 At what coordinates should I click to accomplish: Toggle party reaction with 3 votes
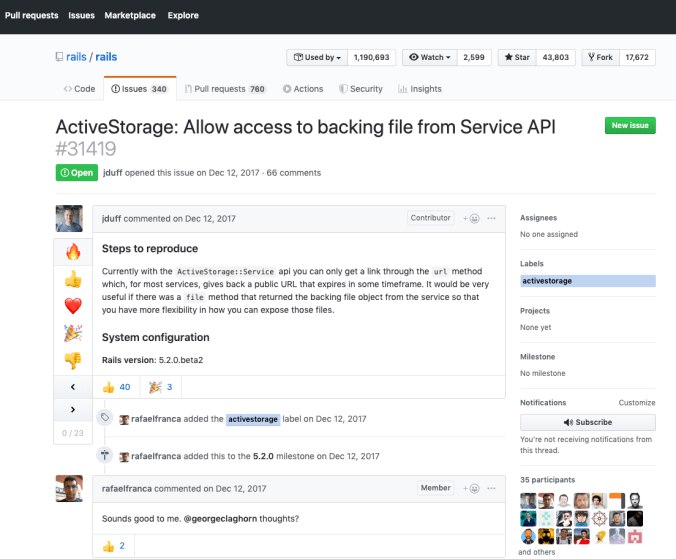tap(162, 387)
